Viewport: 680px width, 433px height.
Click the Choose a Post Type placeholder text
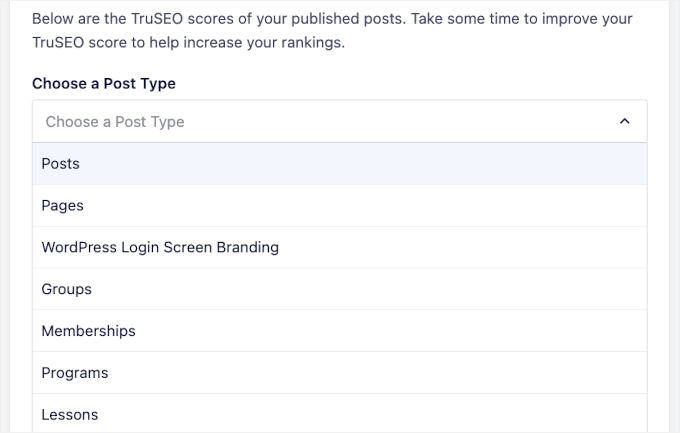(115, 122)
